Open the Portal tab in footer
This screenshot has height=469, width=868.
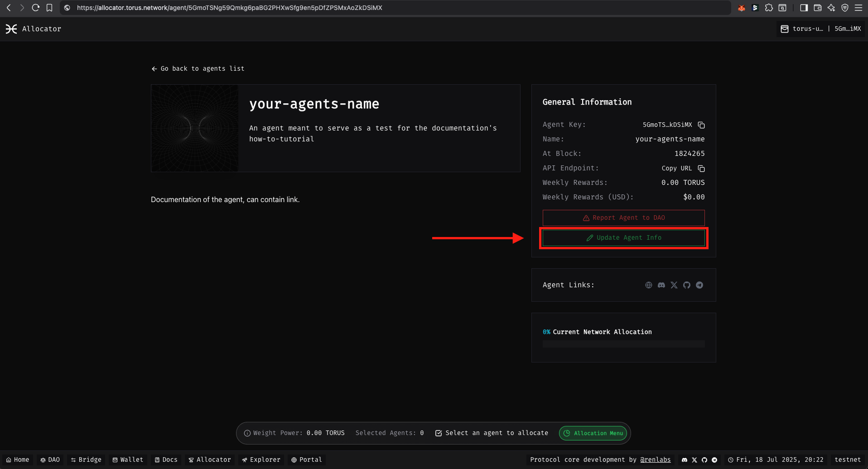pos(307,459)
